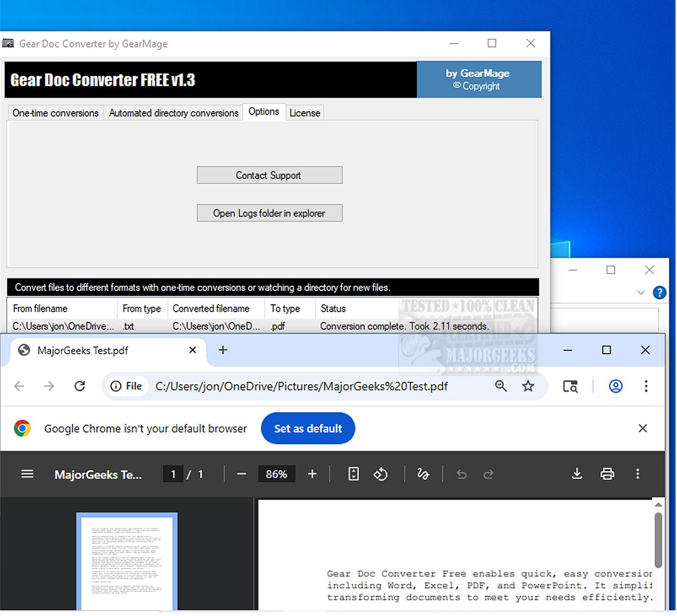The width and height of the screenshot is (677, 616).
Task: Click the by GearMage Copyright banner
Action: click(479, 80)
